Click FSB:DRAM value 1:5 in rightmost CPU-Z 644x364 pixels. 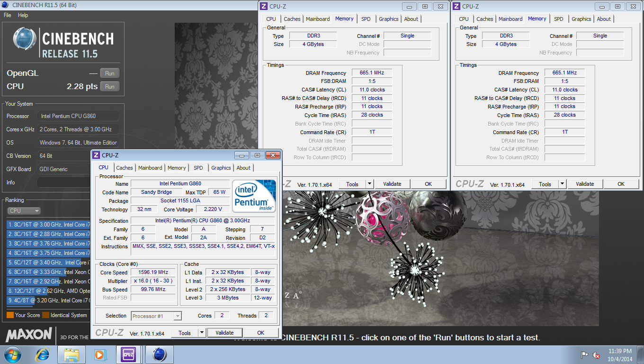point(564,82)
